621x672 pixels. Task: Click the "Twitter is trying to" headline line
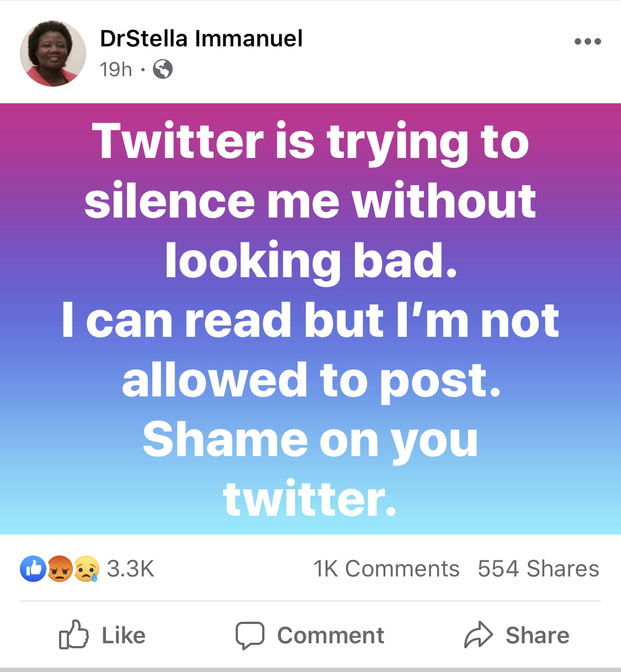[310, 142]
